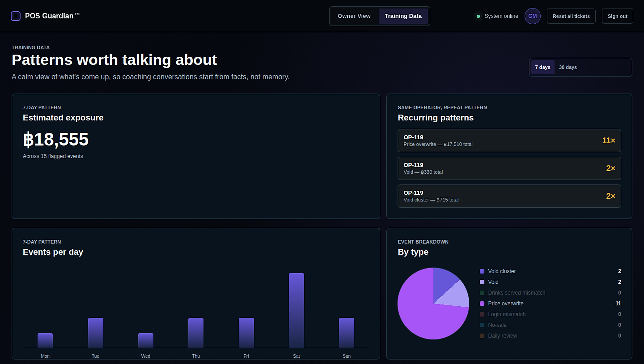644x364 pixels.
Task: Click the Wednesday bar in the chart
Action: click(146, 340)
